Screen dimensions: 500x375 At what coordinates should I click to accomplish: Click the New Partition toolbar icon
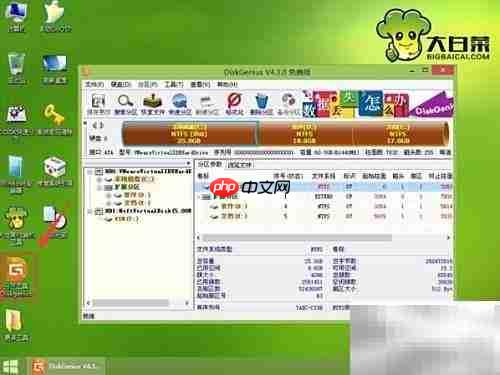[x=207, y=104]
